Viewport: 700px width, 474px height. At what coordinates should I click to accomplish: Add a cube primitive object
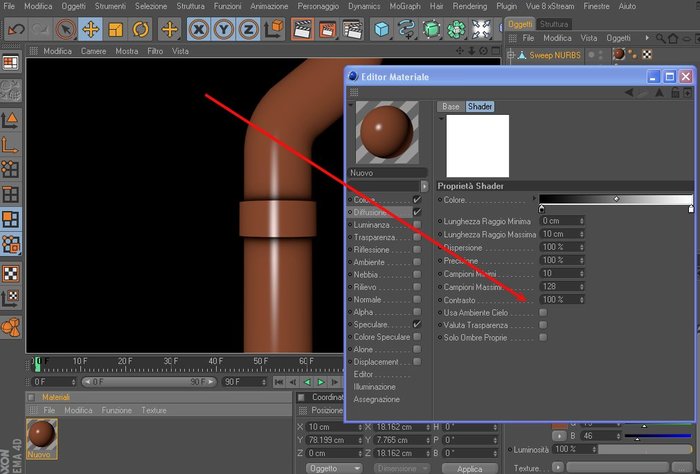pos(382,29)
